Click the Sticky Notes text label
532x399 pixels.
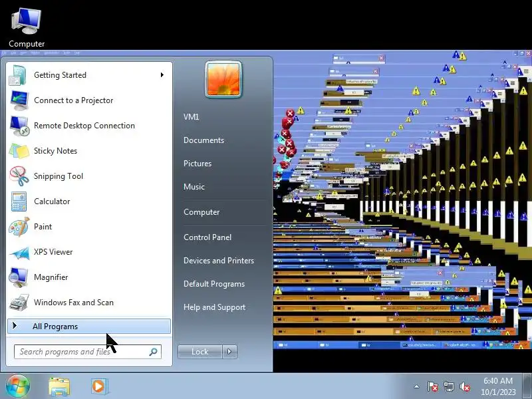coord(56,151)
